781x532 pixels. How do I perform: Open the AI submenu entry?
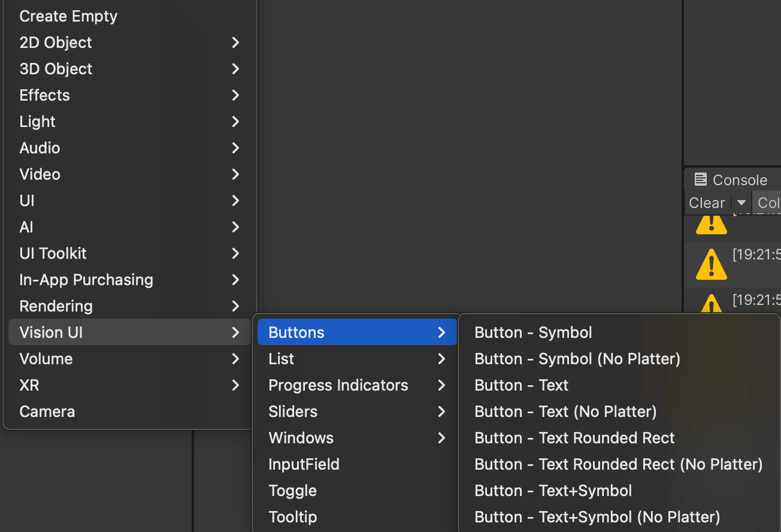pyautogui.click(x=129, y=227)
